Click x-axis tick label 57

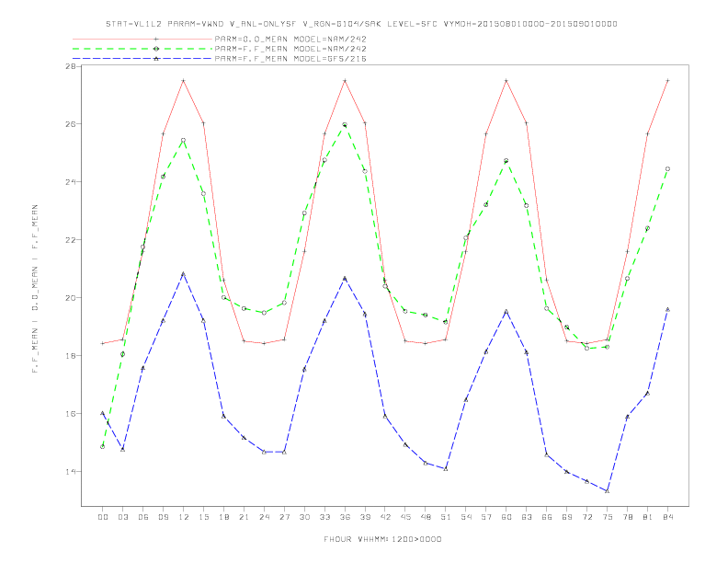click(x=486, y=517)
